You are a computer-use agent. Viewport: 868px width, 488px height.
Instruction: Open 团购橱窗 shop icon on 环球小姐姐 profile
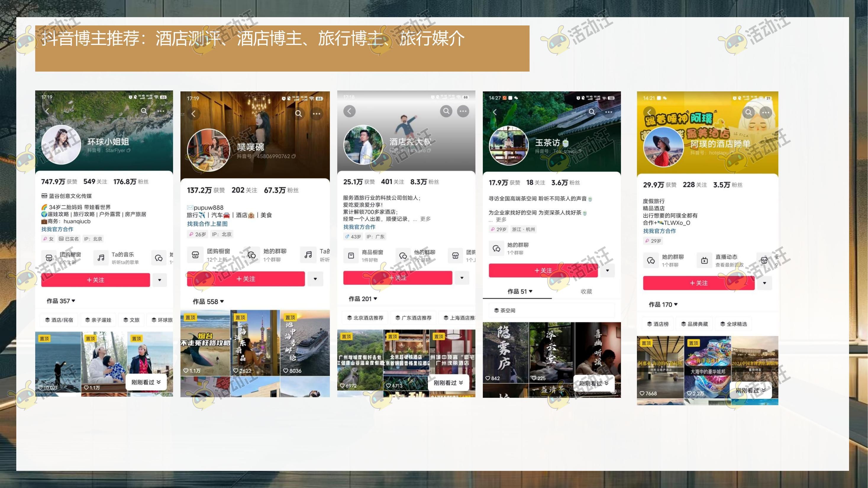pyautogui.click(x=49, y=258)
